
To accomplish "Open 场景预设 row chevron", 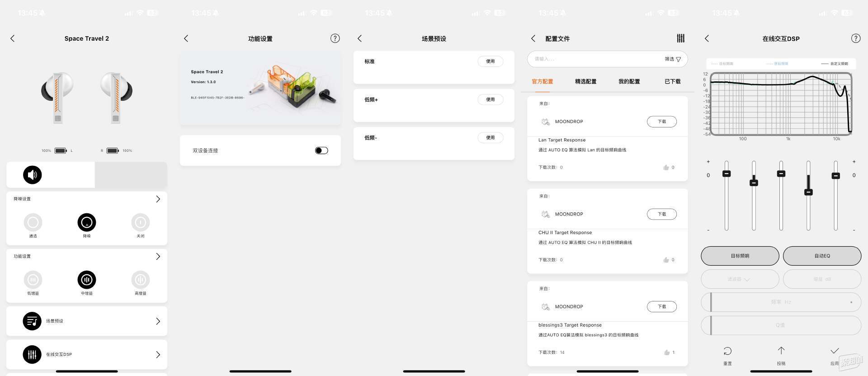I will click(158, 321).
